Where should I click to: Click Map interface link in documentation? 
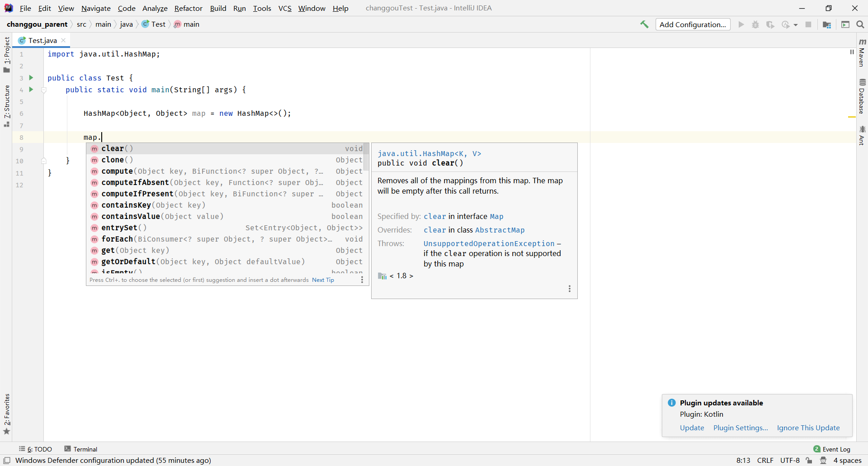pos(496,217)
